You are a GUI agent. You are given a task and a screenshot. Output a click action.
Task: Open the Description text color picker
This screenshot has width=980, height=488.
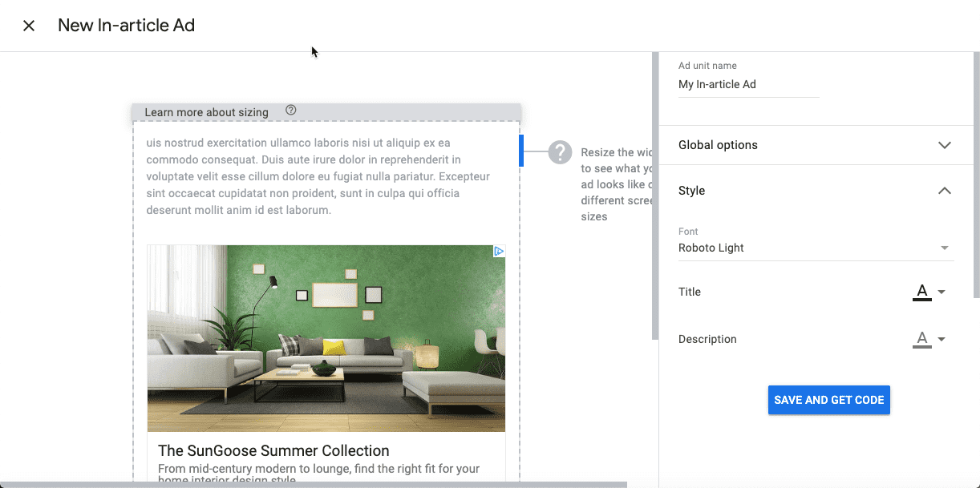pos(921,338)
